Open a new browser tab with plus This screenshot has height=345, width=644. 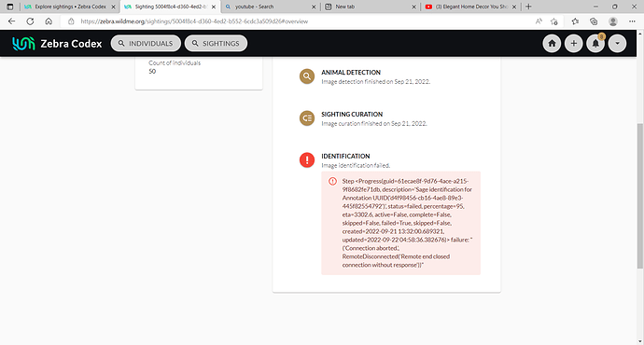coord(528,7)
